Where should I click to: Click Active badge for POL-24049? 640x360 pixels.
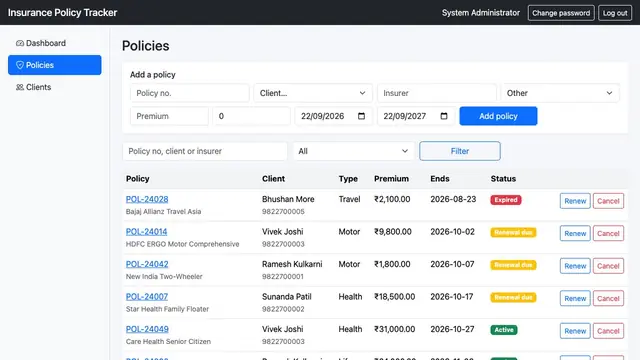pos(504,330)
